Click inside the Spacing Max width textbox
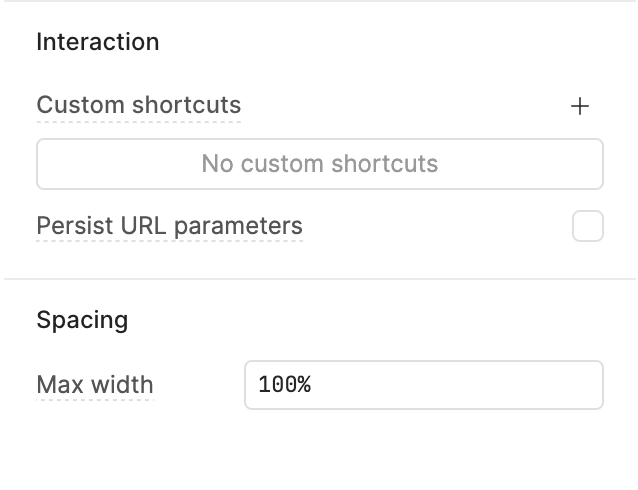 (x=423, y=385)
